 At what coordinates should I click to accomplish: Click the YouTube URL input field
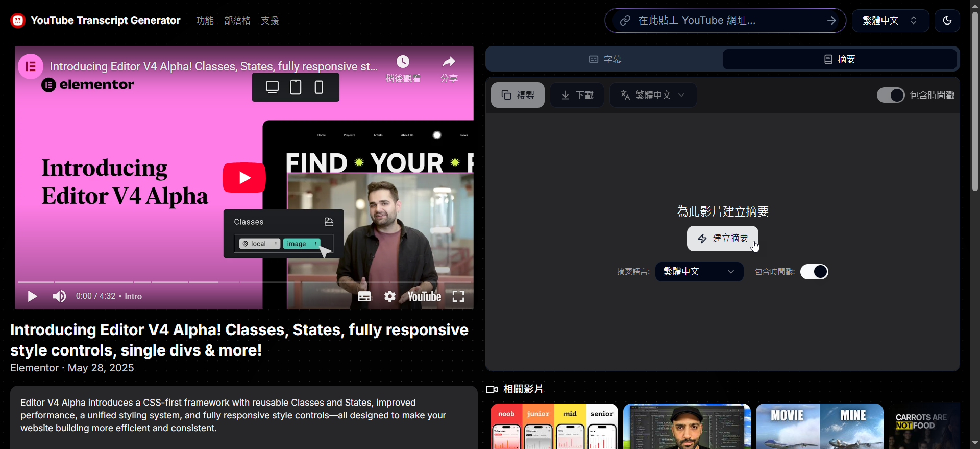[x=725, y=20]
